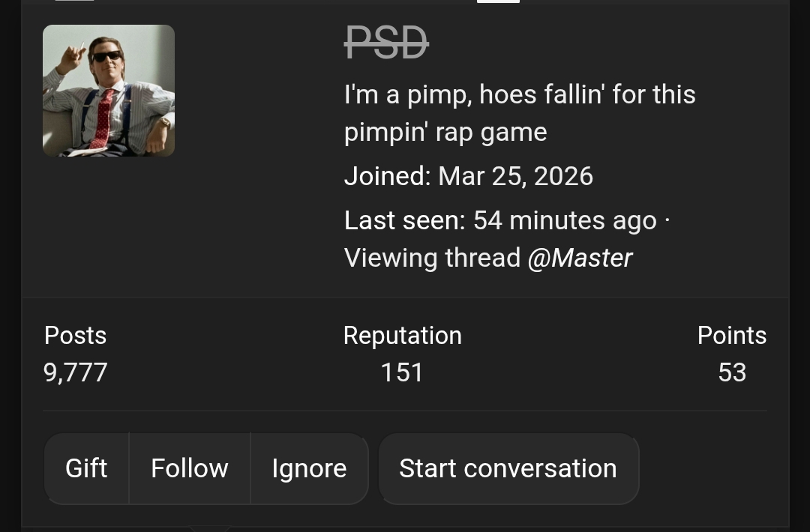Click the divider line above the action buttons

click(405, 410)
